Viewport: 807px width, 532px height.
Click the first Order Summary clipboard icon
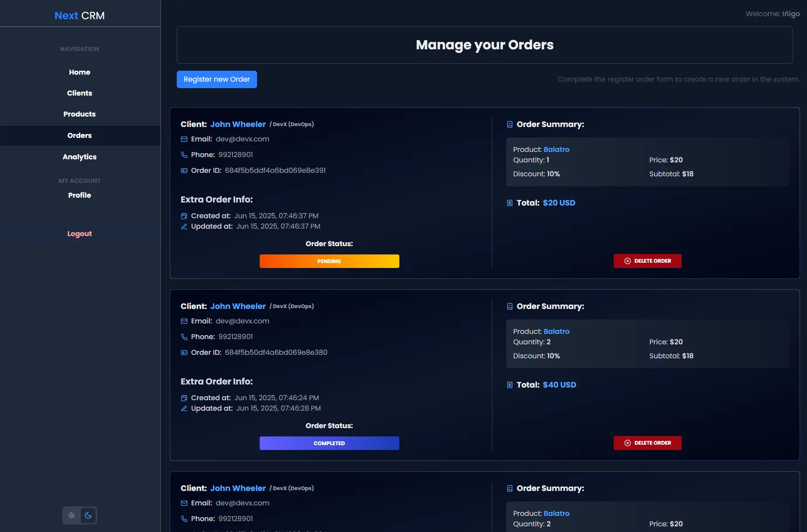coord(509,124)
